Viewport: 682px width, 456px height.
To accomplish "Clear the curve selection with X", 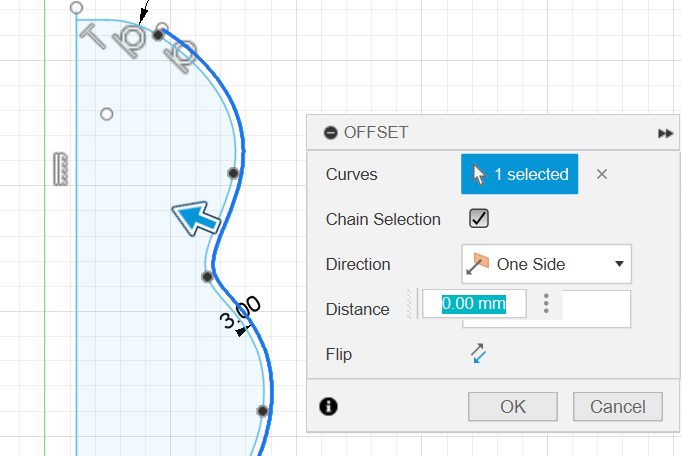I will click(602, 174).
